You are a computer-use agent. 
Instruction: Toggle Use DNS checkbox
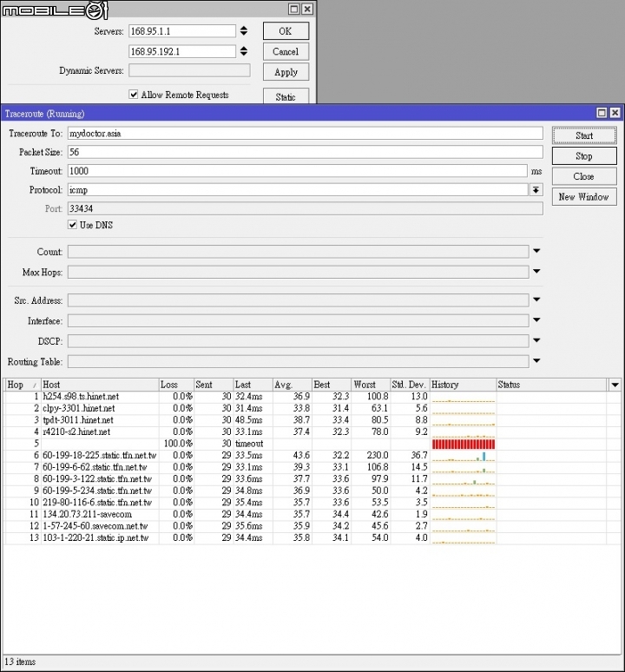coord(72,225)
